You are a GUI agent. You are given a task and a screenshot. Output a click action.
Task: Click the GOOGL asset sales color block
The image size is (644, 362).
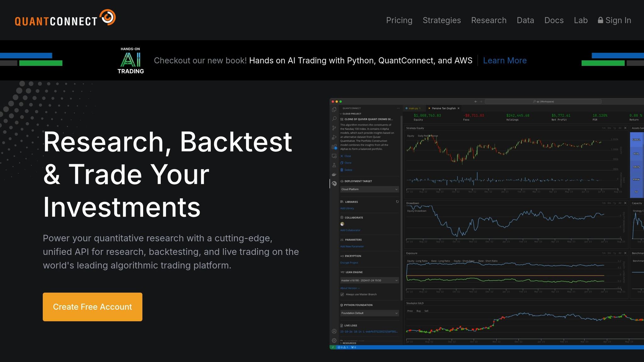point(636,140)
